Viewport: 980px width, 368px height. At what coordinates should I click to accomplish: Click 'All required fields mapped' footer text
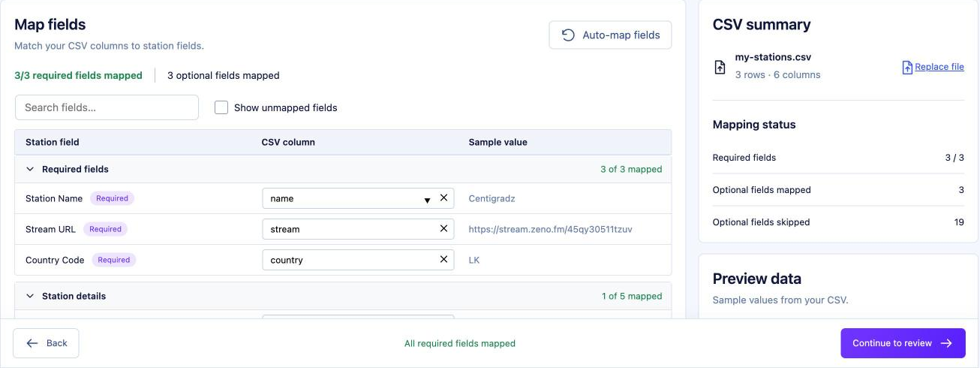click(460, 343)
